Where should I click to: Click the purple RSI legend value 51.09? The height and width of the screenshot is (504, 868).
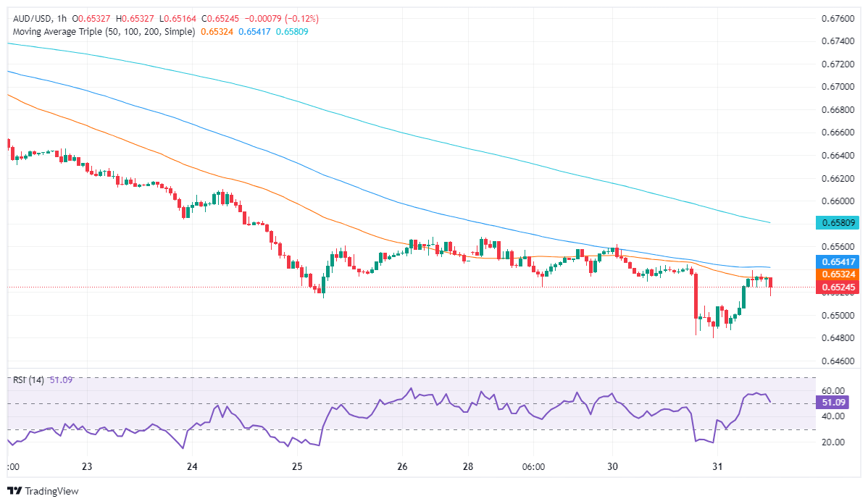click(x=62, y=380)
